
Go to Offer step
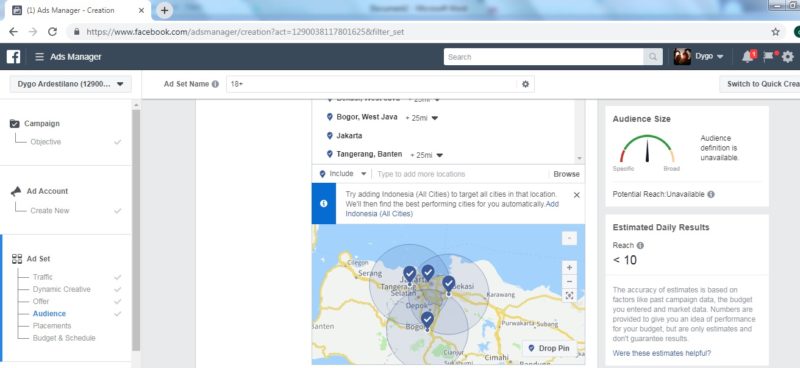41,302
